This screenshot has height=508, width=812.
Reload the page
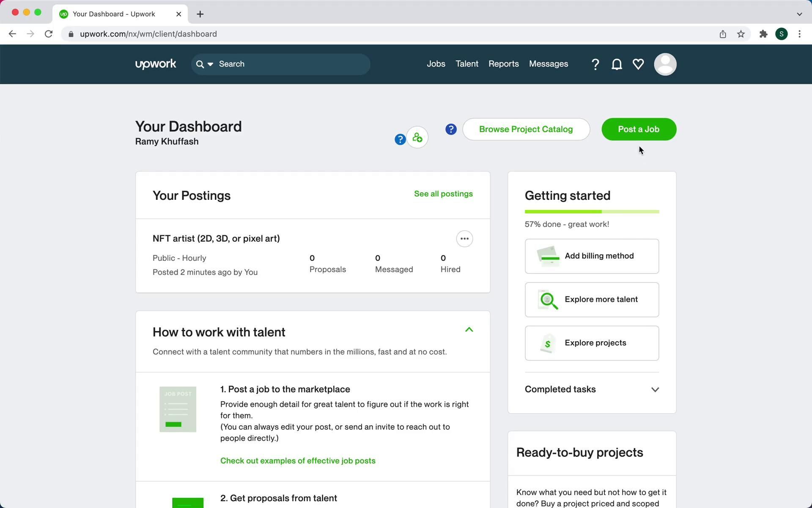coord(49,34)
